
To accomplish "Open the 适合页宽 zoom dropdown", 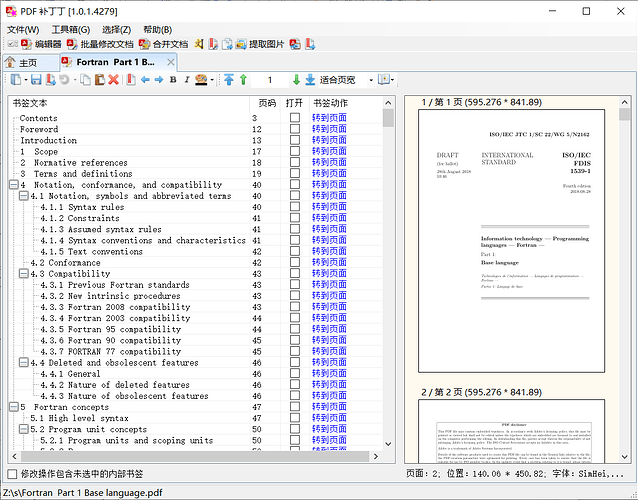I will 371,80.
